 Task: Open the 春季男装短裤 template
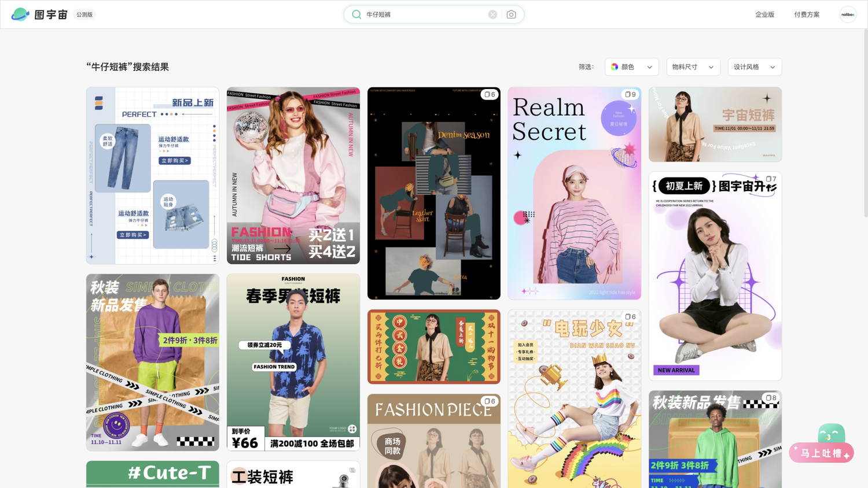click(x=293, y=363)
